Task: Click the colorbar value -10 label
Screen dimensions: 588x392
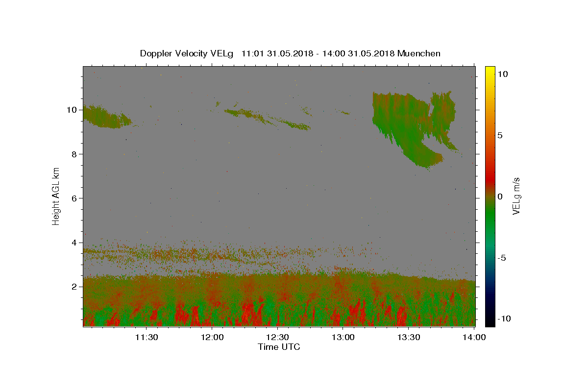Action: point(504,319)
